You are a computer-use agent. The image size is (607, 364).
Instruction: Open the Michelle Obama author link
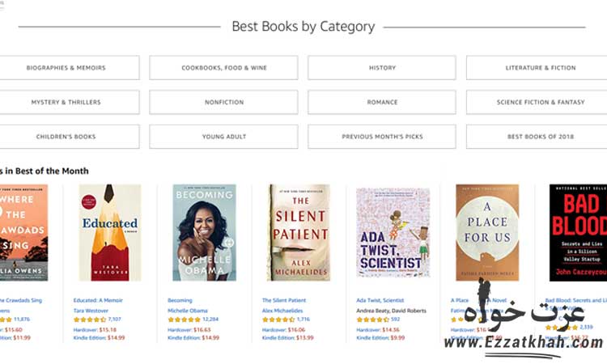(x=188, y=311)
